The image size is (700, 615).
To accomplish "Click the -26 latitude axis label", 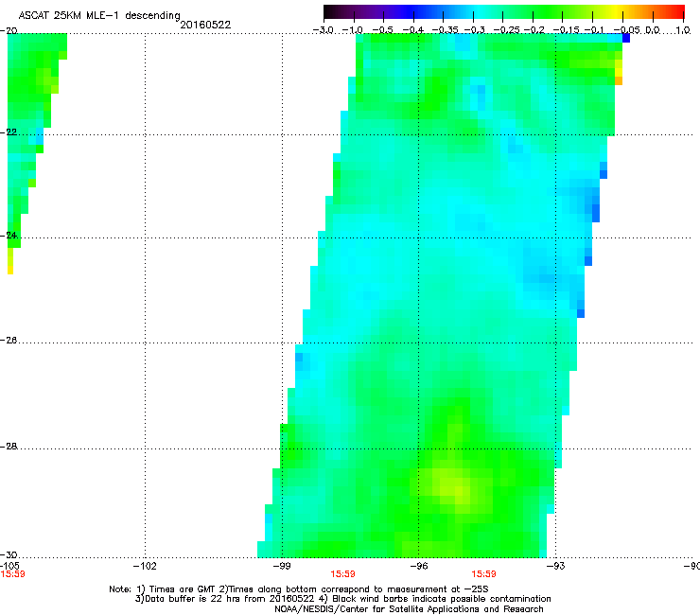I will tap(9, 341).
